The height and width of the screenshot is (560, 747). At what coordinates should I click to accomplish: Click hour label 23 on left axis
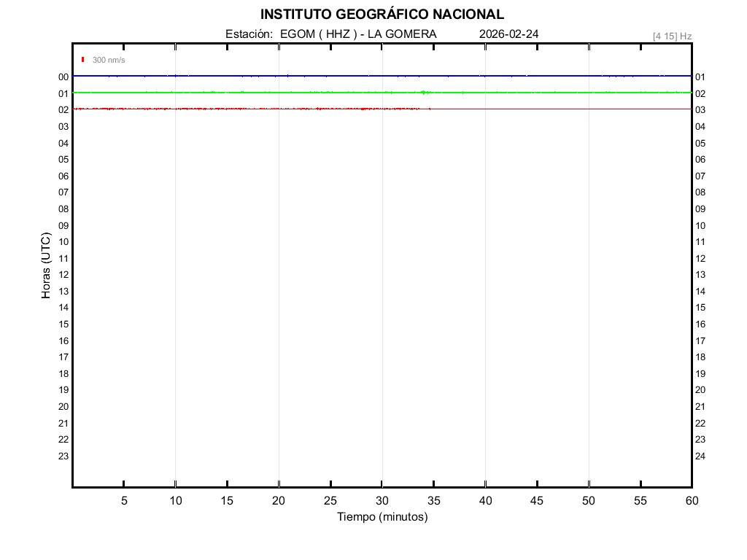pos(63,456)
